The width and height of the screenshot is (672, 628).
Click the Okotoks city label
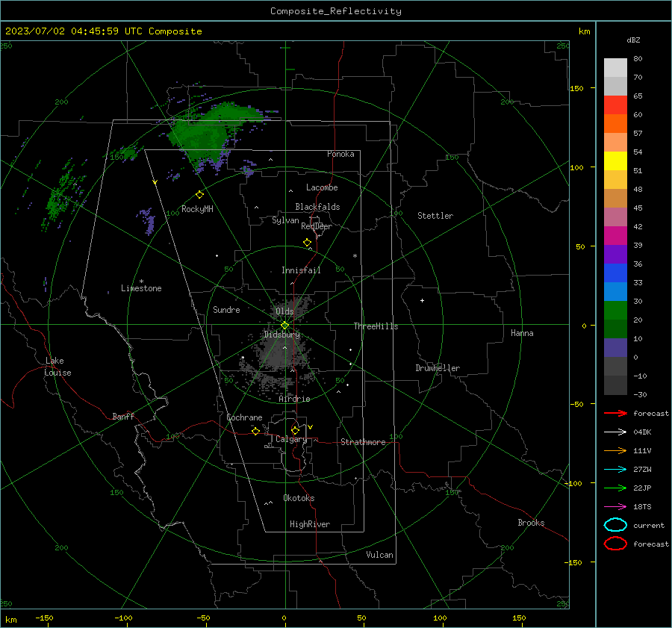[299, 498]
